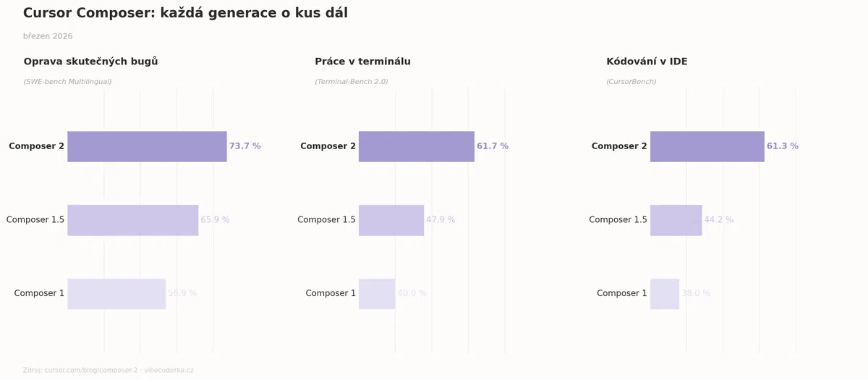Click the Composer 1 bar in SWE-bench Multilingual chart

click(116, 294)
